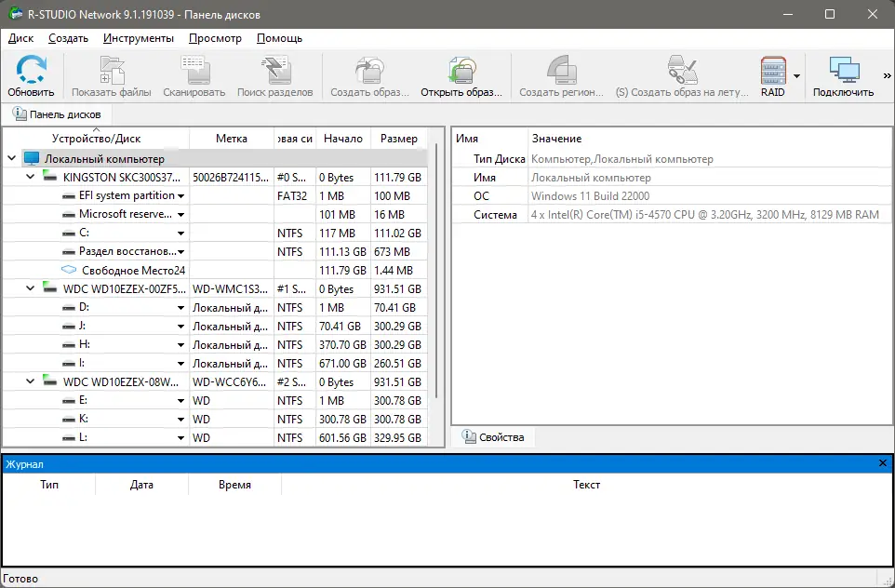Open dropdown arrow for Microsoft reserved partition
Viewport: 895px width, 588px height.
(x=180, y=215)
